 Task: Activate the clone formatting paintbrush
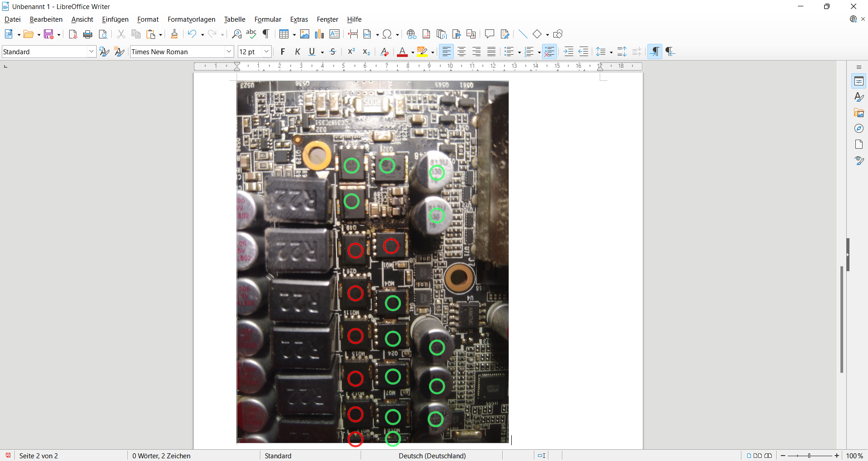174,34
